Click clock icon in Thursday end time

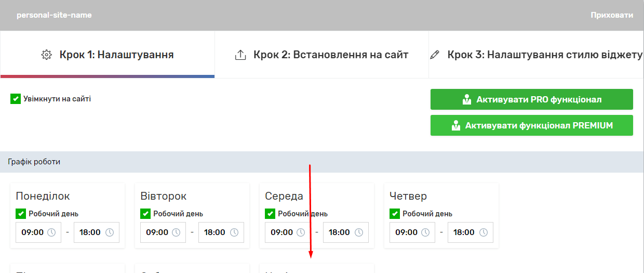[x=484, y=232]
